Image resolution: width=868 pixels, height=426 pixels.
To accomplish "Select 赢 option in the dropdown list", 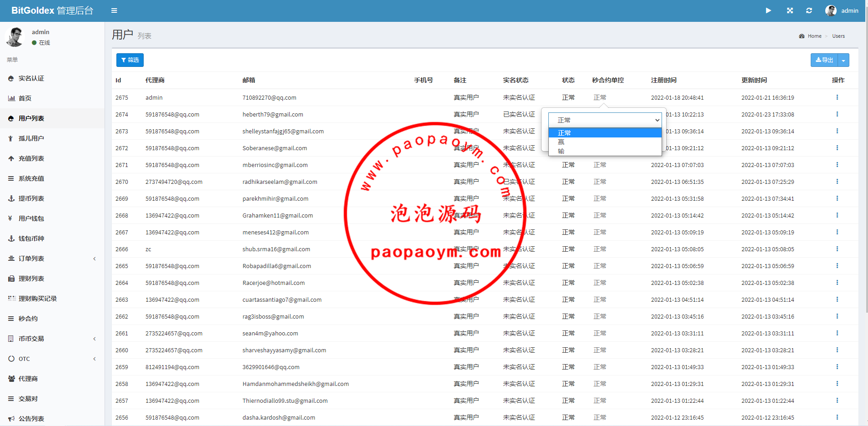I will coord(561,142).
